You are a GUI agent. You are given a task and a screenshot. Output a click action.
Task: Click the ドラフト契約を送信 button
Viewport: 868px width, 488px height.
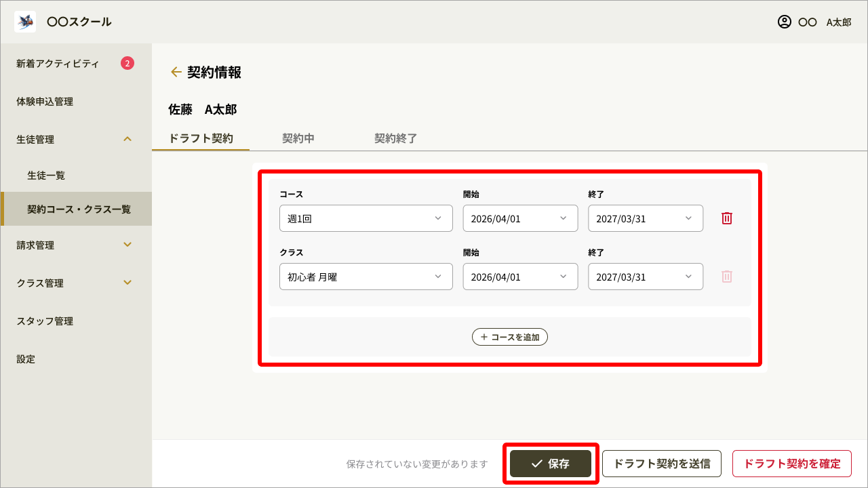click(x=661, y=464)
